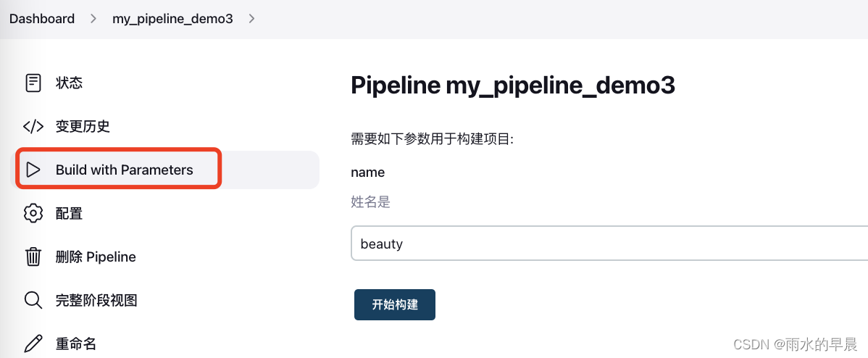
Task: Open my_pipeline_demo3 breadcrumb link
Action: point(172,19)
